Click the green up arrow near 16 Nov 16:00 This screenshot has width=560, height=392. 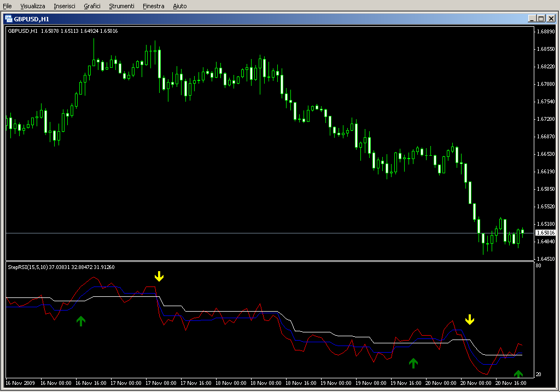click(x=81, y=321)
